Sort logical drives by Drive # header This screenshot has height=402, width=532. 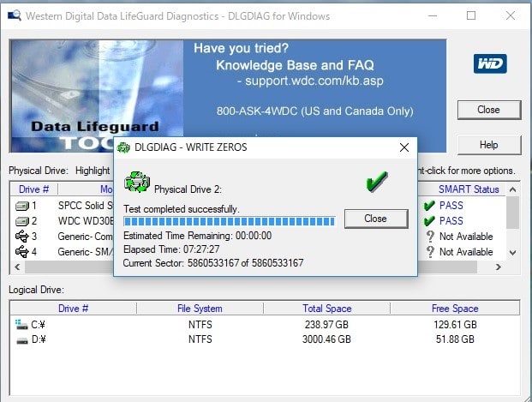[74, 309]
